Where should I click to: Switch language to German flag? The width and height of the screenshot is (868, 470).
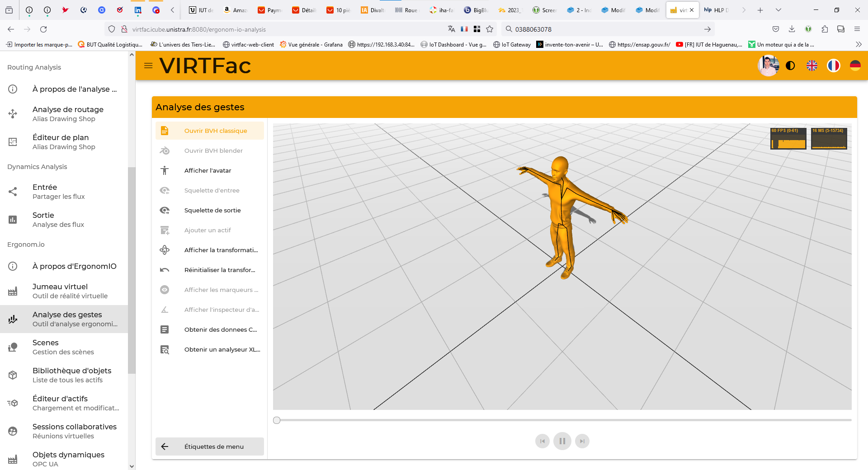point(855,66)
